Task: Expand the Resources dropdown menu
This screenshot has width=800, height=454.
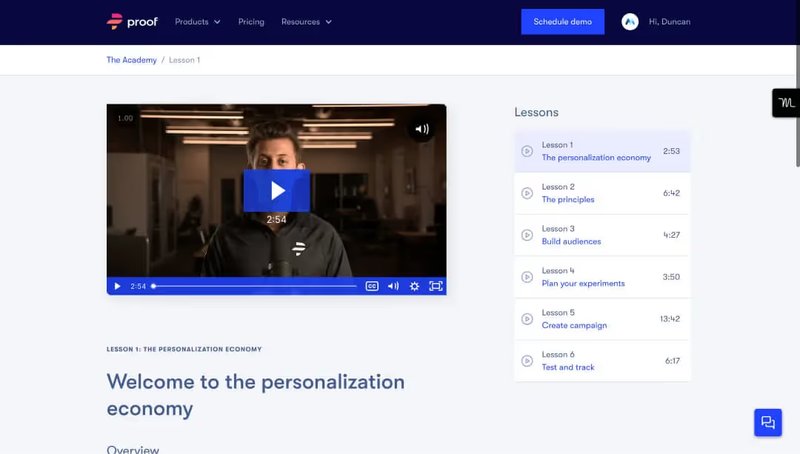Action: (306, 21)
